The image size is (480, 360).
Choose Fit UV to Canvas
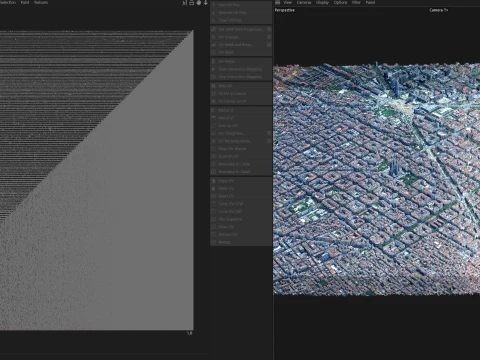(x=241, y=93)
